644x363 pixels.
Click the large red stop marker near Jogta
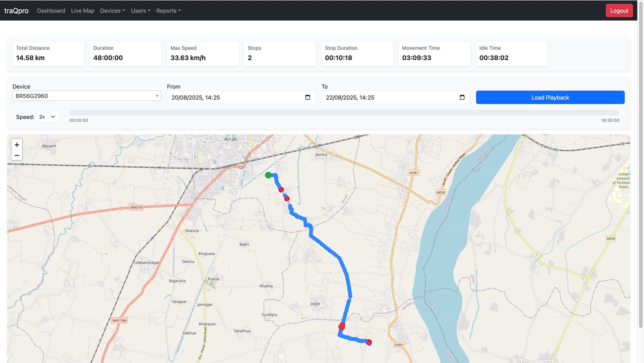pos(342,326)
